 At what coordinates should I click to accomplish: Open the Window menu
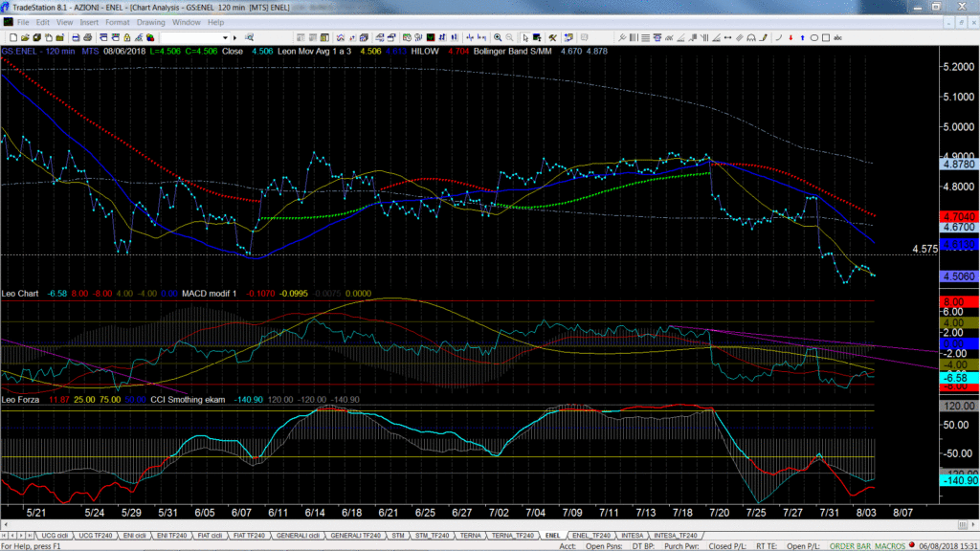point(187,23)
